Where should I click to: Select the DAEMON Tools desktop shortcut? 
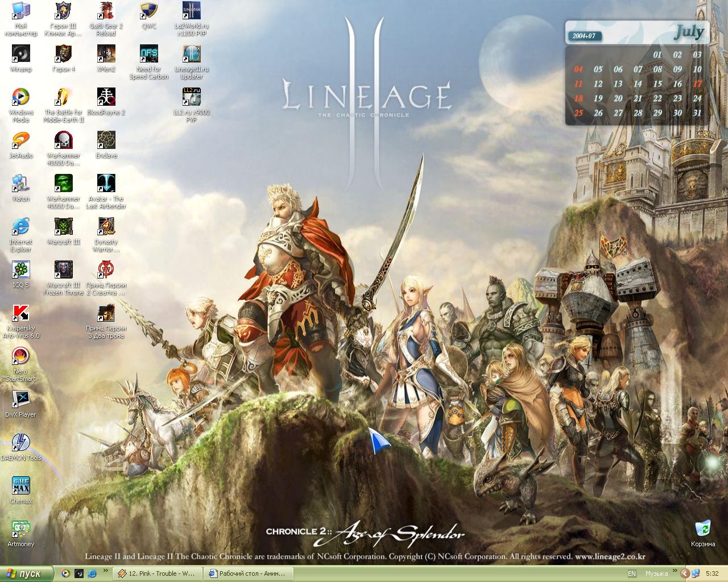(20, 447)
